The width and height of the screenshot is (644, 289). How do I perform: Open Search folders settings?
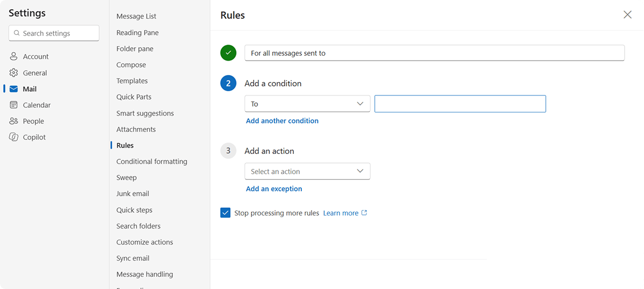tap(138, 226)
